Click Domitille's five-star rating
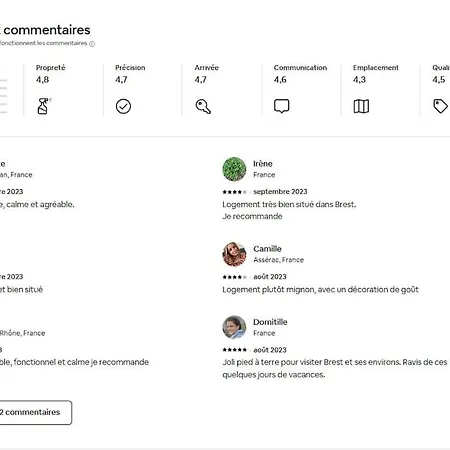 tap(235, 350)
